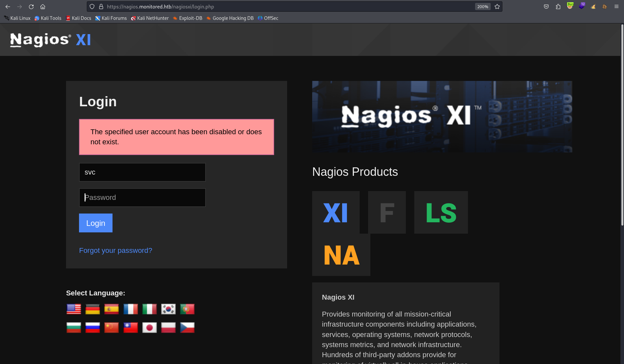This screenshot has height=364, width=624.
Task: Select the Bulgarian flag language
Action: (x=74, y=328)
